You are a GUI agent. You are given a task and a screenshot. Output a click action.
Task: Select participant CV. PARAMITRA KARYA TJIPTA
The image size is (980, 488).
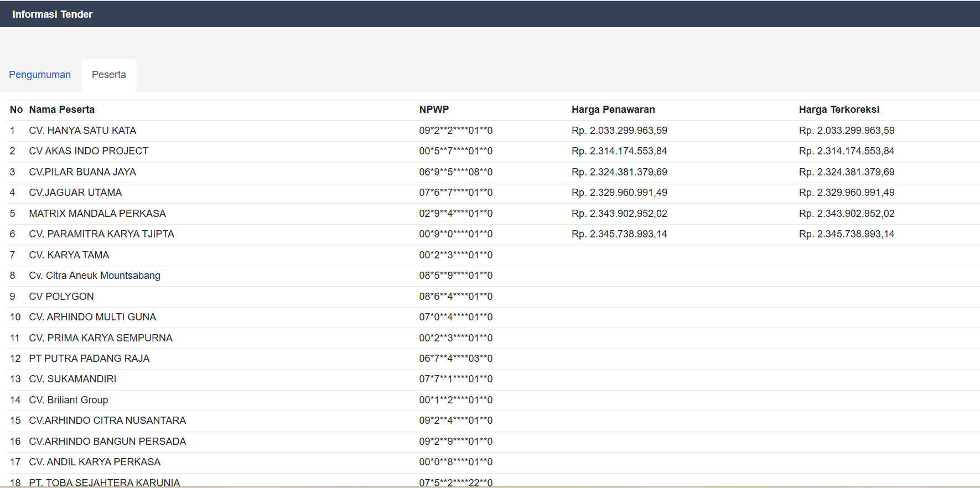(102, 234)
